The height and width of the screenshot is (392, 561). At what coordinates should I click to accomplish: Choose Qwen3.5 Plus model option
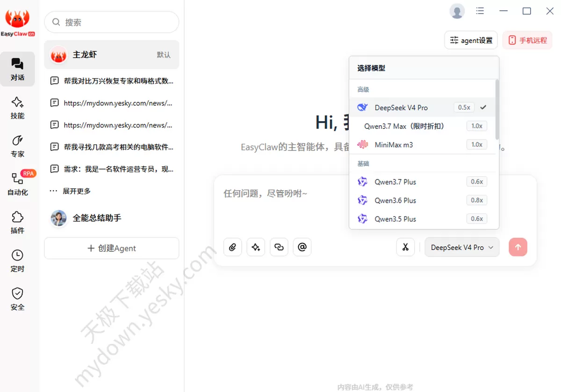[x=422, y=219]
